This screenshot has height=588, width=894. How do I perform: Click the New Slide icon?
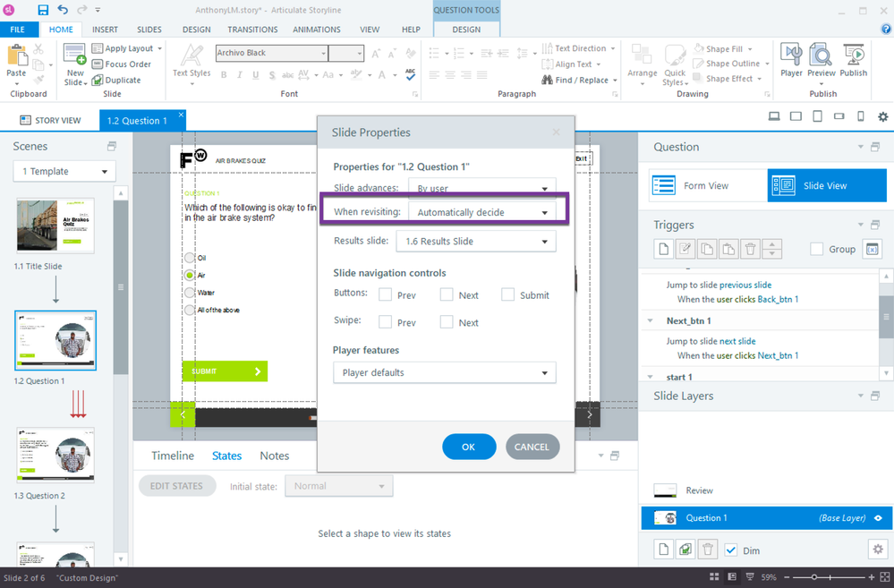[74, 55]
